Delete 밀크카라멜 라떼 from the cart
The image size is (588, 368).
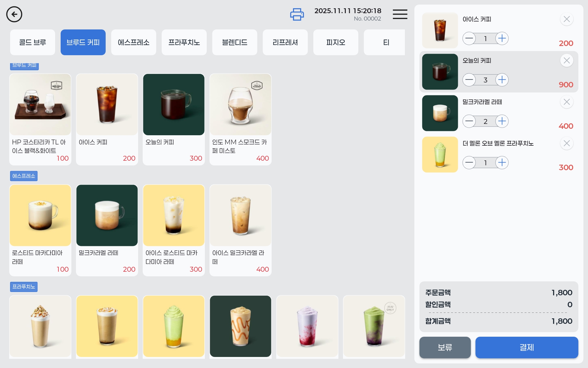pyautogui.click(x=566, y=102)
